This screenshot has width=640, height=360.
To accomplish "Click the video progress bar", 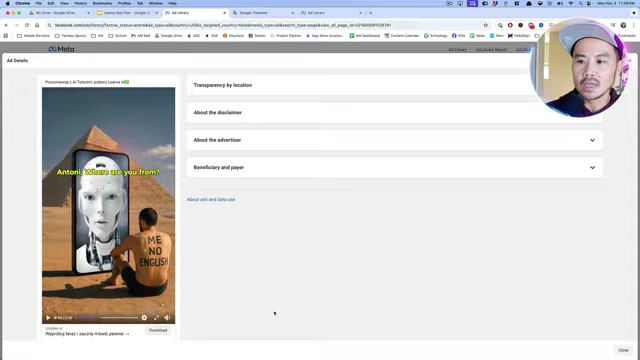I will pyautogui.click(x=107, y=318).
